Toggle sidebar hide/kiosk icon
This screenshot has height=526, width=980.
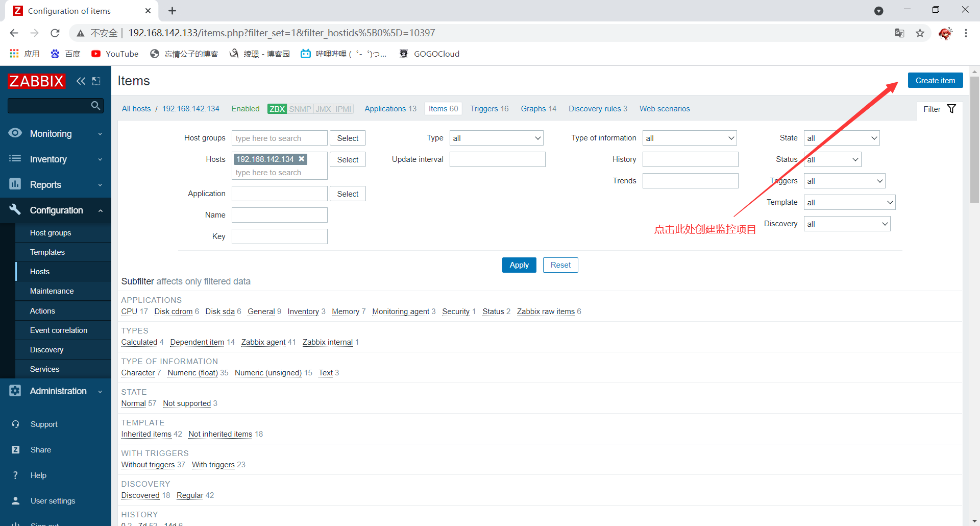(x=96, y=81)
